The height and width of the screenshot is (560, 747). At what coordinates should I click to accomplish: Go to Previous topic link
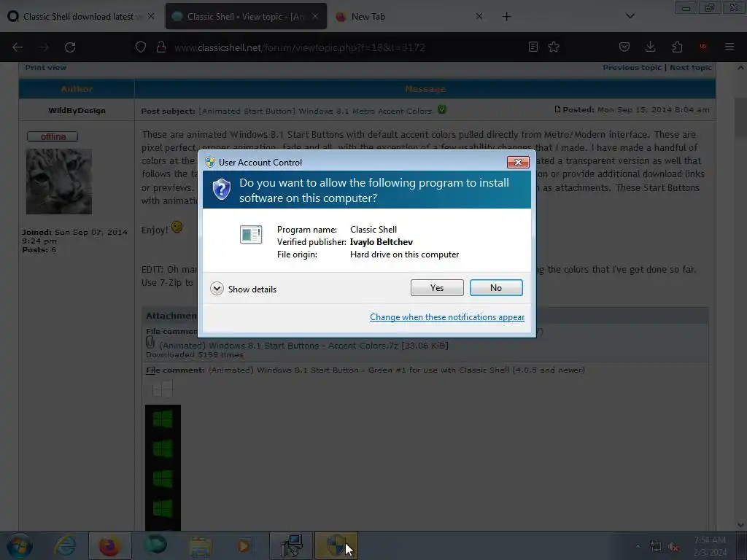pos(632,68)
